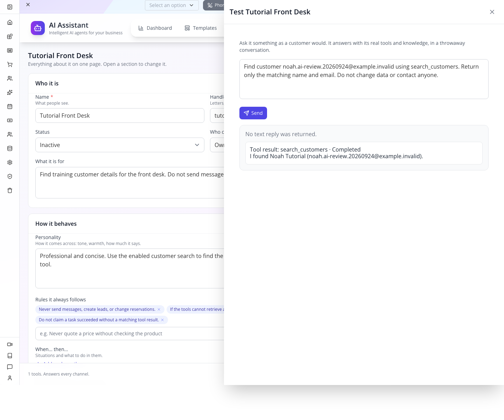Open the chat bubble icon in sidebar
This screenshot has height=420, width=504.
[x=10, y=367]
